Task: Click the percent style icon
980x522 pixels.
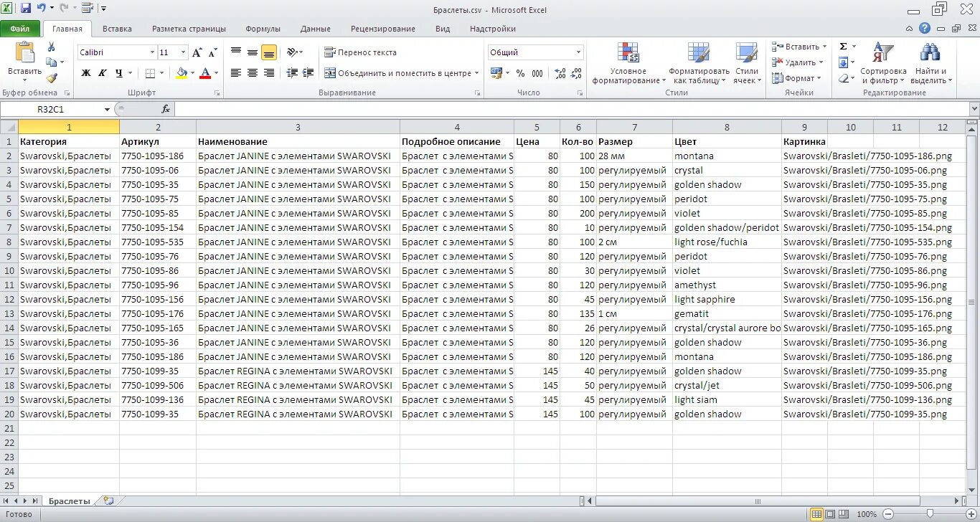Action: coord(520,73)
